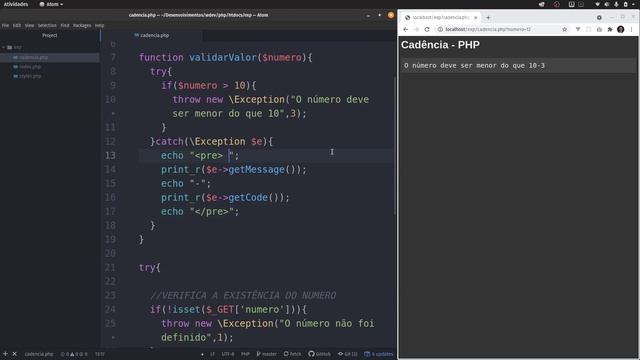Image resolution: width=640 pixels, height=360 pixels.
Task: Click the master git branch indicator
Action: (x=267, y=354)
